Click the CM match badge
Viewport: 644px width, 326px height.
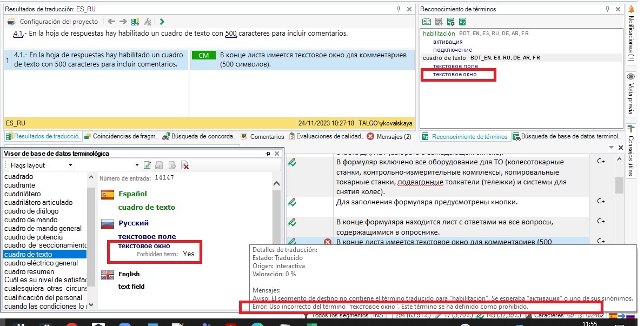tap(204, 55)
